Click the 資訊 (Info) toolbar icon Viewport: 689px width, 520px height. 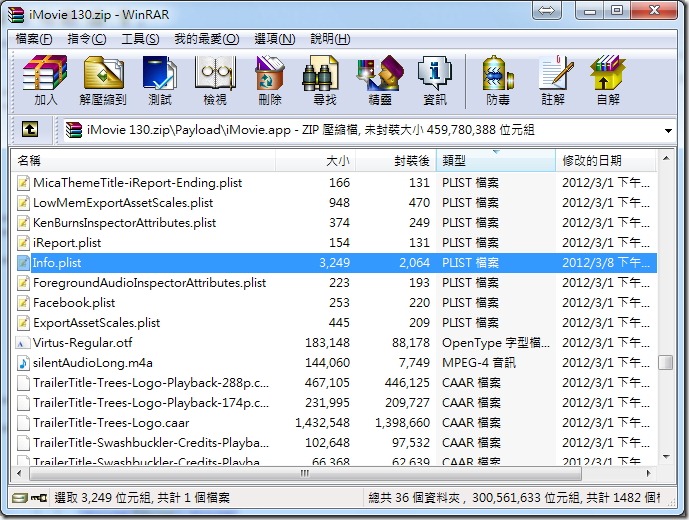pos(435,80)
